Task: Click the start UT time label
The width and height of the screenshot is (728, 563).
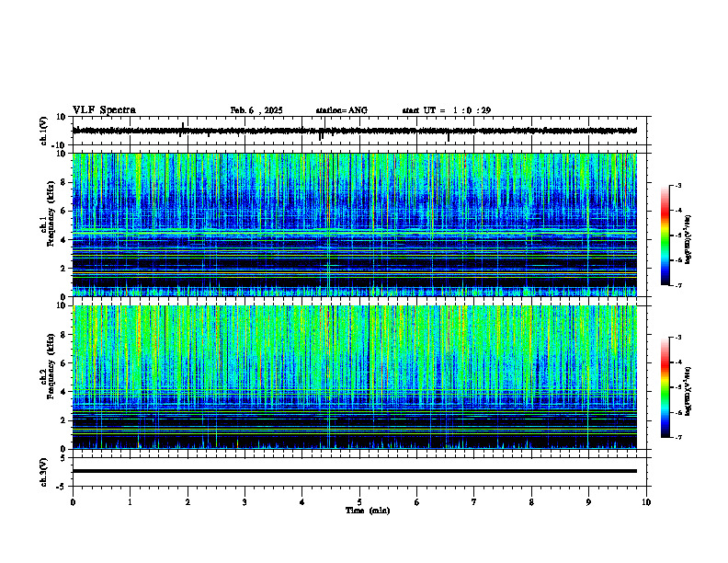Action: pyautogui.click(x=447, y=110)
